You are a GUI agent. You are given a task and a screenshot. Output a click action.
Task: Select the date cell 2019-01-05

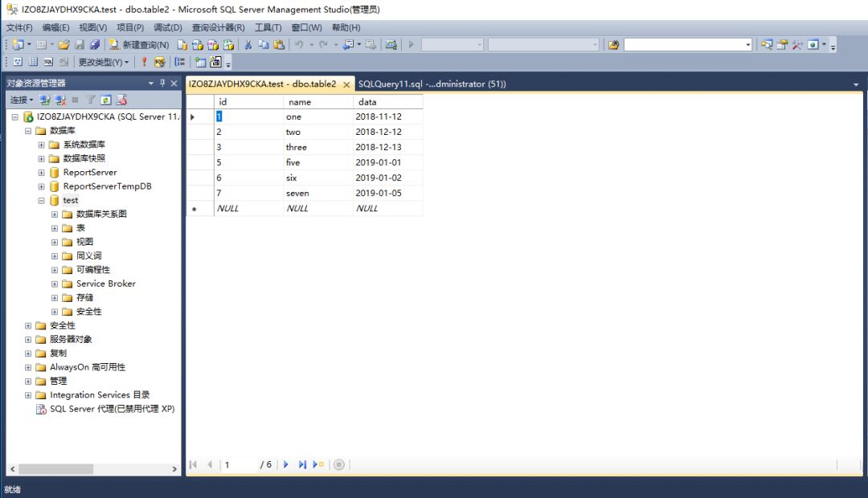[x=387, y=193]
